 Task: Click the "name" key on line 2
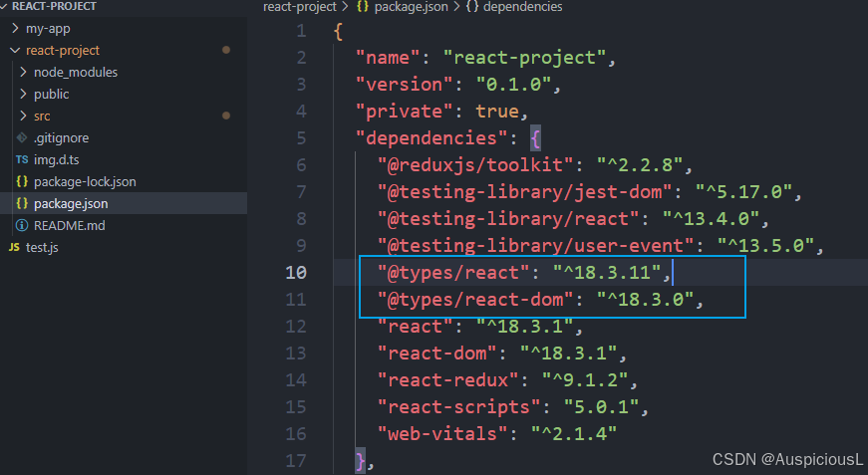click(388, 57)
